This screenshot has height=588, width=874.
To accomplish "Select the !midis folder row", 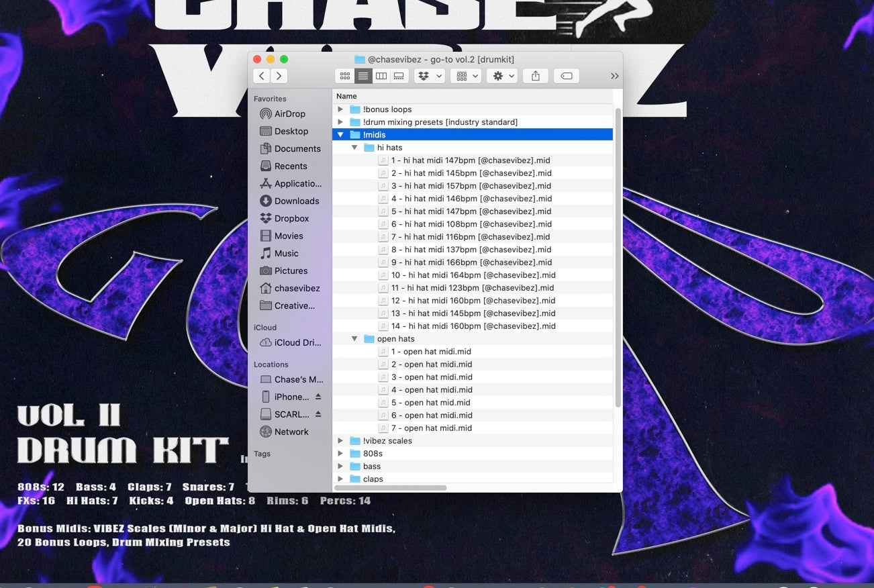I will click(x=473, y=135).
